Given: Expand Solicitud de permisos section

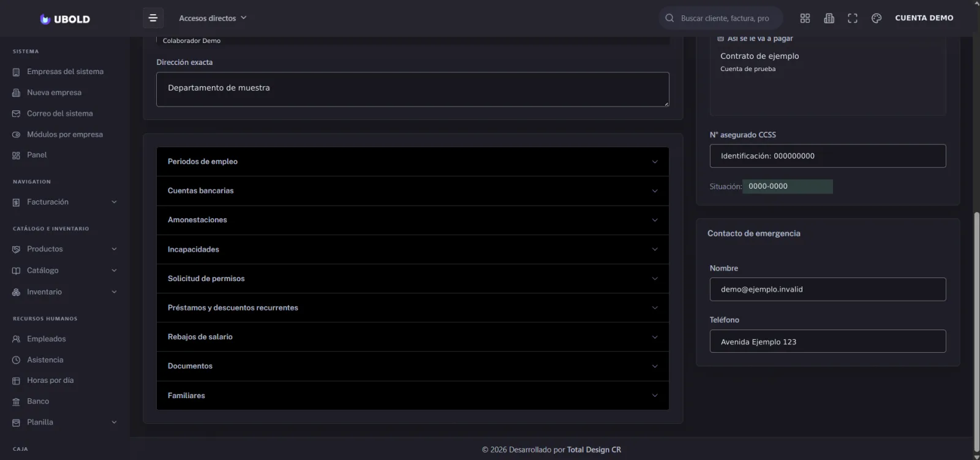Looking at the screenshot, I should (412, 279).
